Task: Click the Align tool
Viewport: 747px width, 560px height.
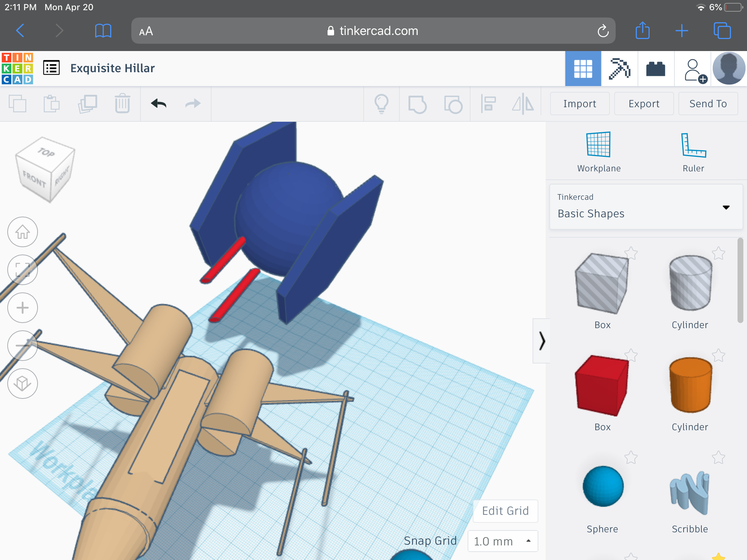Action: [488, 104]
